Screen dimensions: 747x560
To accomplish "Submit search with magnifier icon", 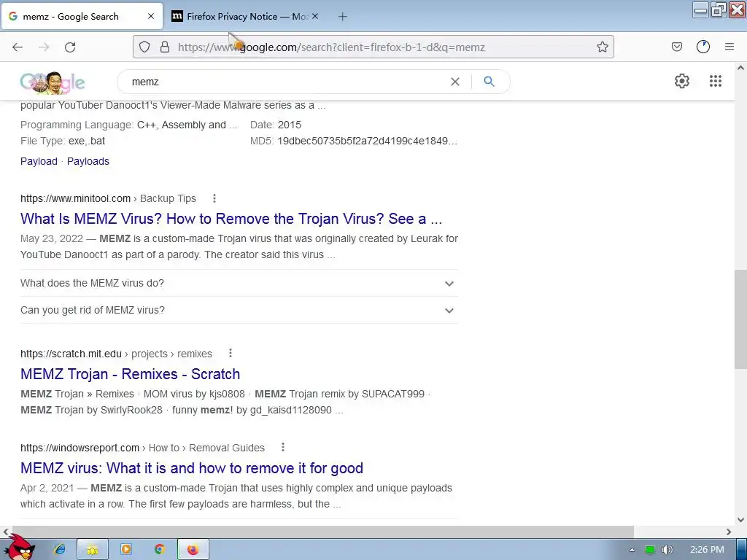I will point(489,82).
